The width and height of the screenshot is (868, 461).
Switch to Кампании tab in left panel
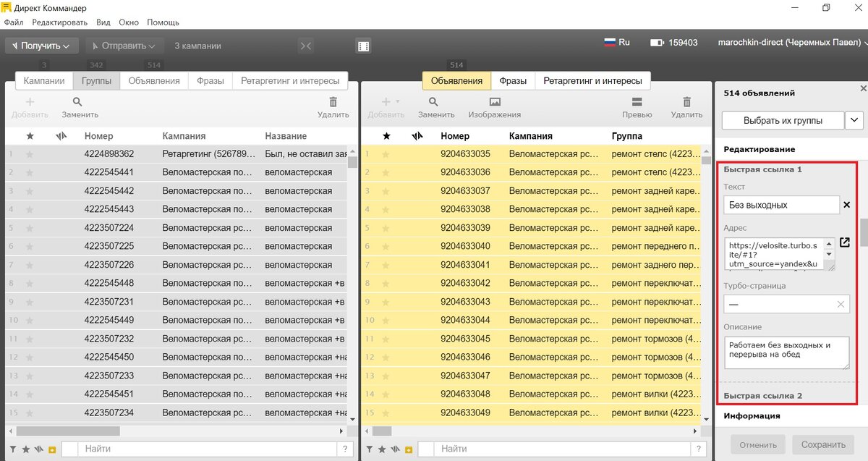pyautogui.click(x=44, y=81)
